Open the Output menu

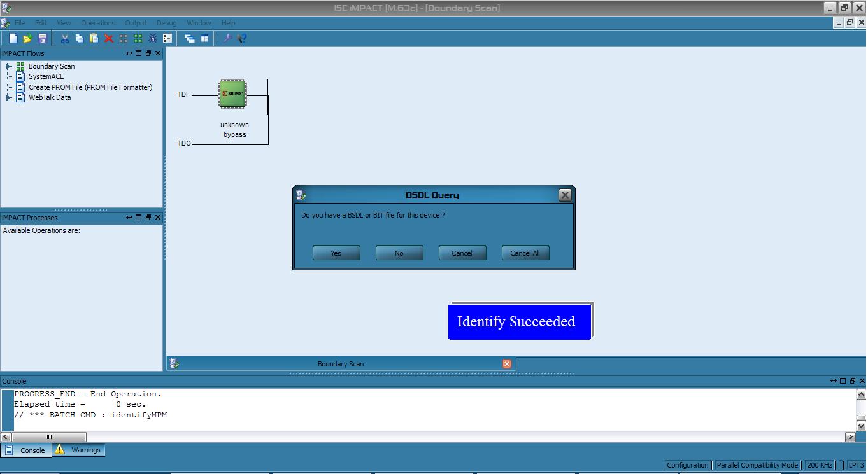click(136, 23)
